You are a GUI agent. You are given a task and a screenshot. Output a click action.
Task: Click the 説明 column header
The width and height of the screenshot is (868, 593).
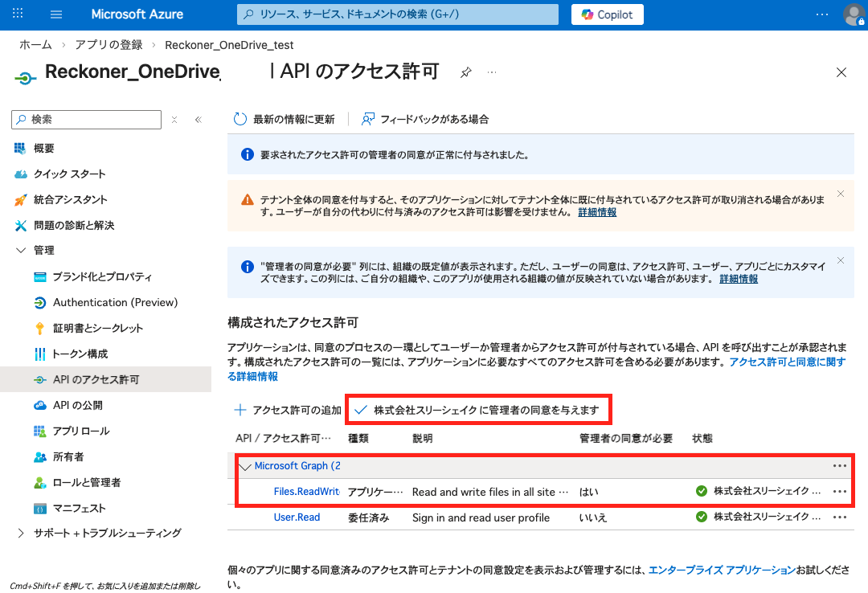coord(423,439)
